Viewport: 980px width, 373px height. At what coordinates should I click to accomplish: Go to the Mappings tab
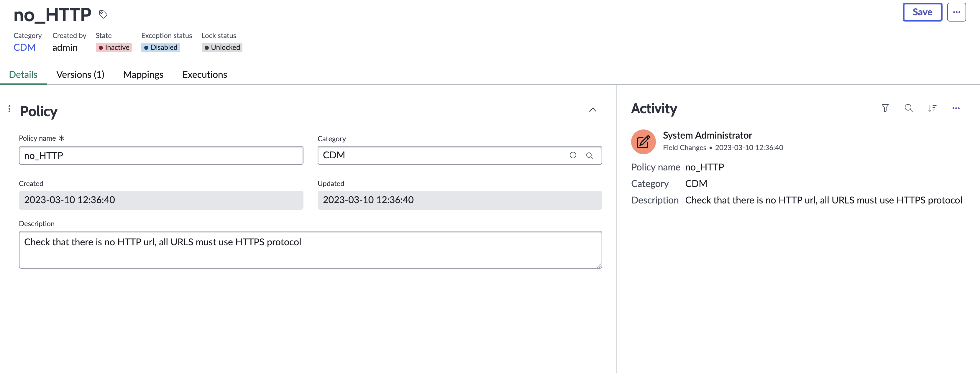[x=143, y=75]
